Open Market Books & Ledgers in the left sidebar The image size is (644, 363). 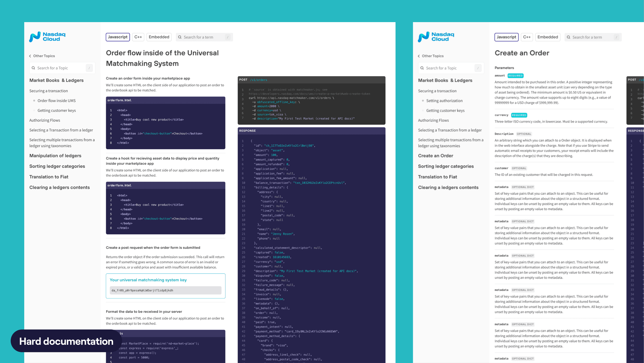(57, 80)
